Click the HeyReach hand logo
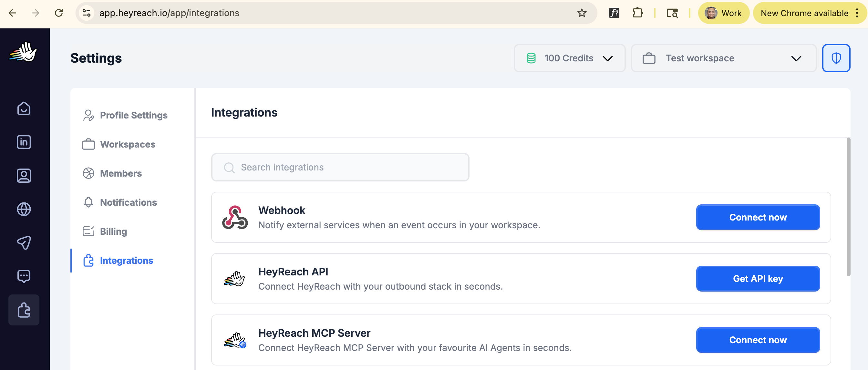 click(x=23, y=52)
